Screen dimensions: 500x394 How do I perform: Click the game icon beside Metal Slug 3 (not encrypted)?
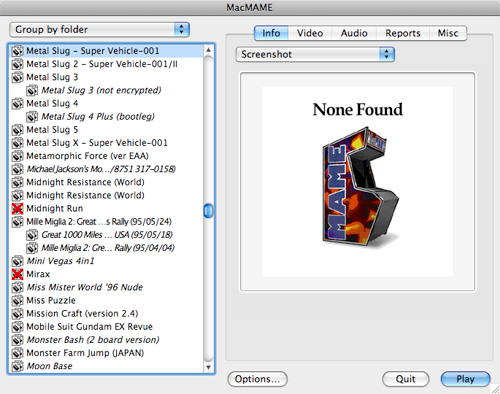coord(32,90)
